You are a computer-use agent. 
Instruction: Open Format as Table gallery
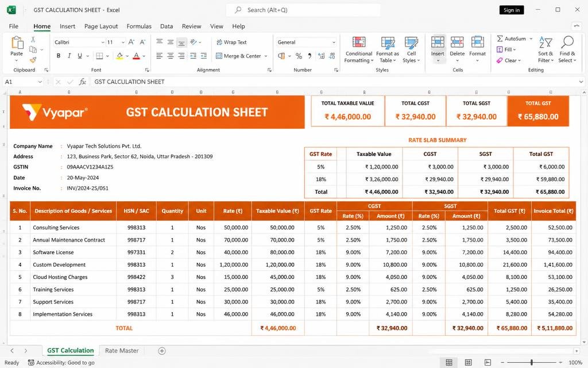point(388,50)
